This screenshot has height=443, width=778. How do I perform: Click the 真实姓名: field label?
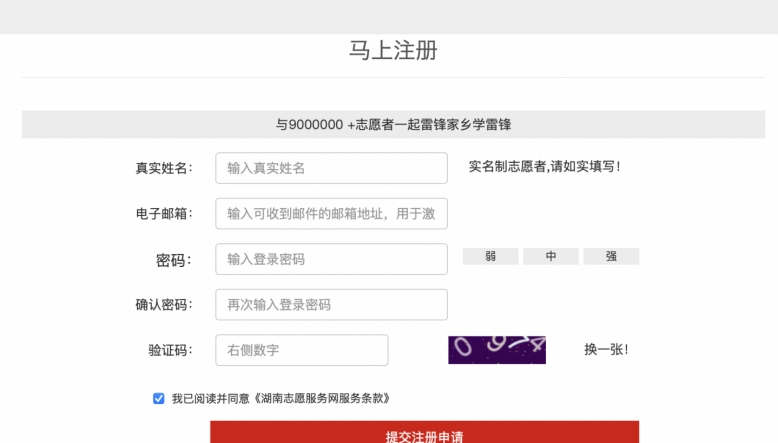click(x=163, y=168)
